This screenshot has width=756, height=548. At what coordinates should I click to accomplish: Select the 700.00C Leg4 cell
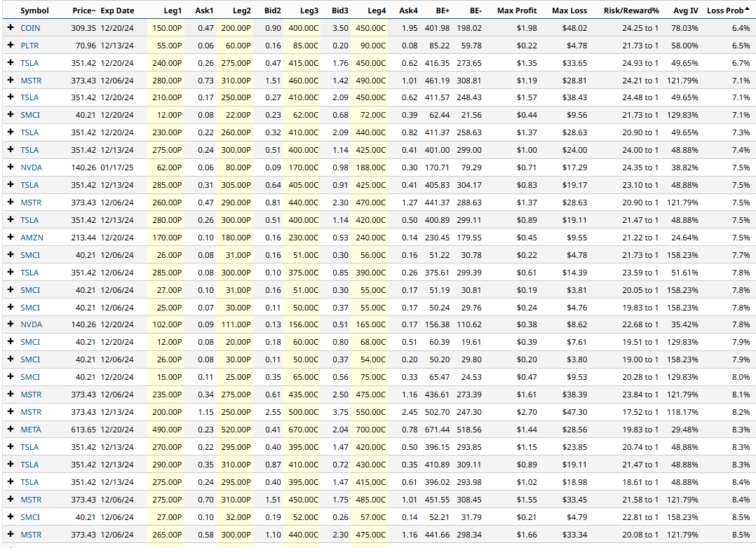[x=371, y=430]
